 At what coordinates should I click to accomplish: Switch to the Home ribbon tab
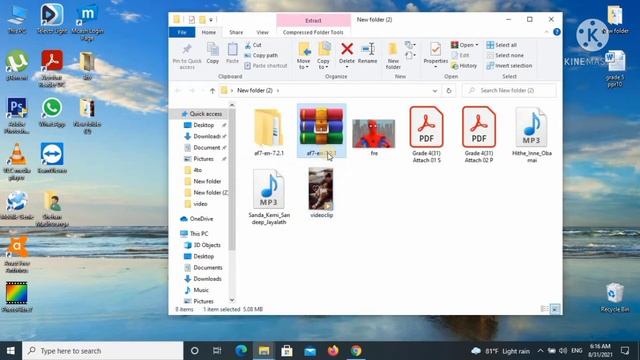(x=209, y=32)
